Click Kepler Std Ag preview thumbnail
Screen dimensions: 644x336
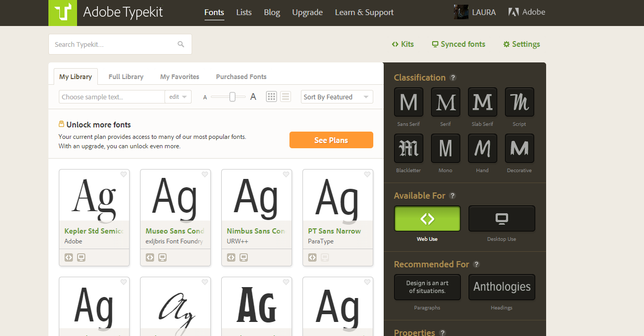point(94,196)
